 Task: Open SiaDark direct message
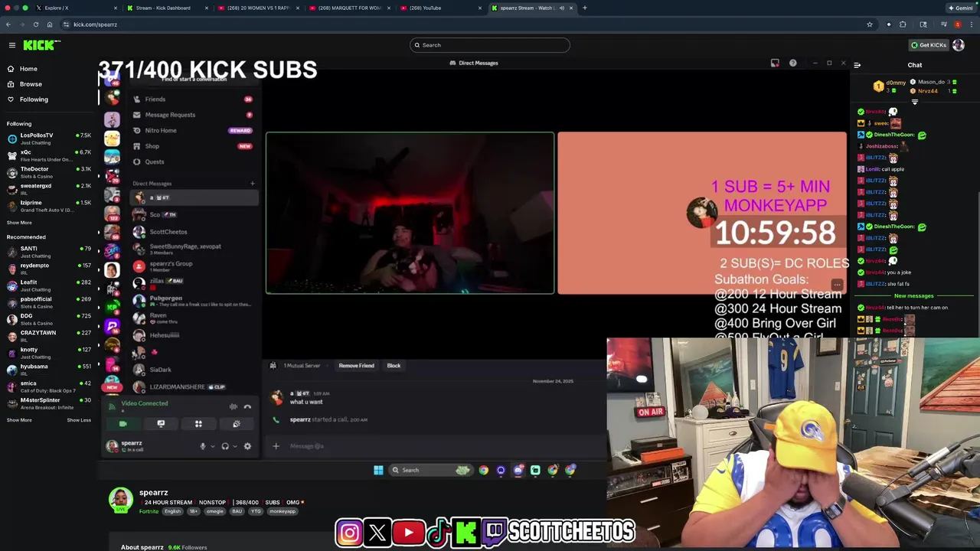tap(194, 370)
